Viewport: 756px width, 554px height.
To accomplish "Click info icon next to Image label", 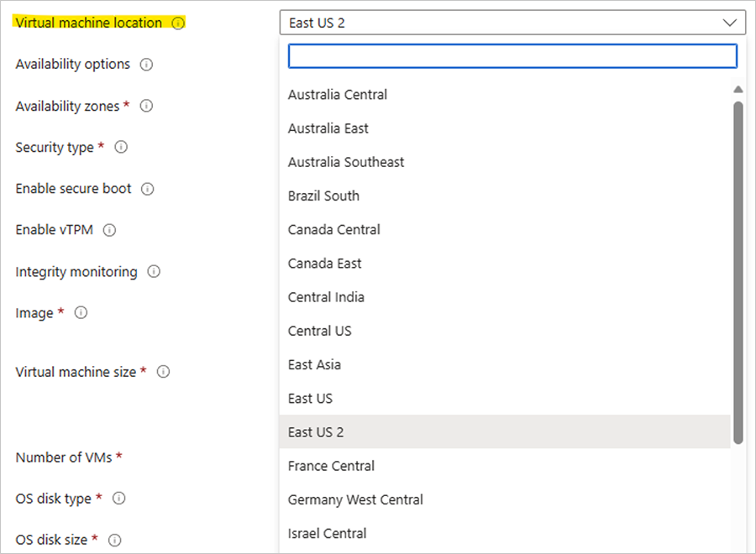I will [x=81, y=313].
